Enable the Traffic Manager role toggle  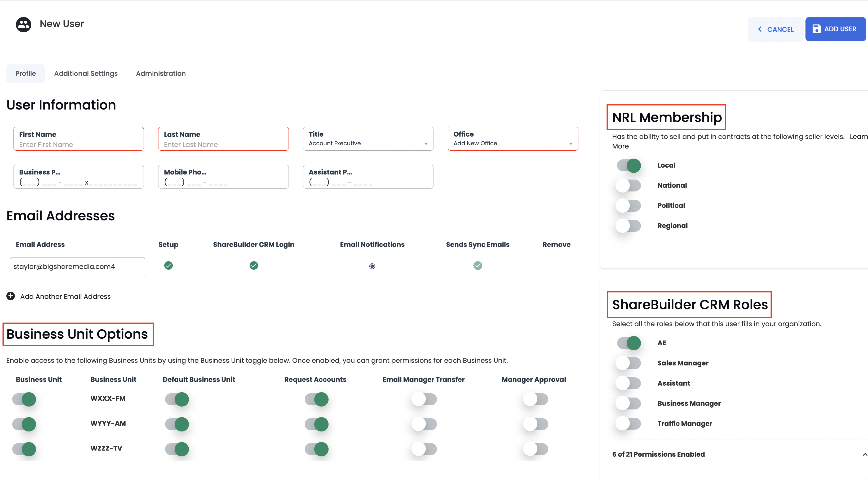tap(629, 424)
